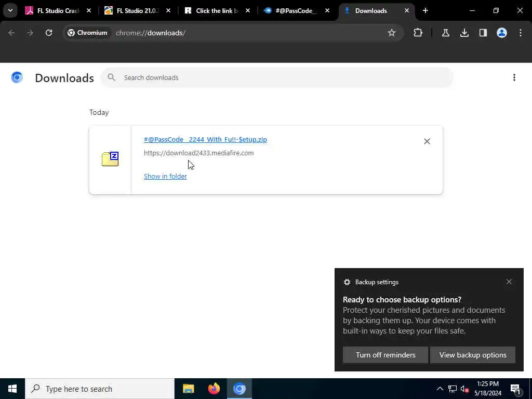The image size is (532, 399).
Task: Open the toolbar downloads icon
Action: coord(464,33)
